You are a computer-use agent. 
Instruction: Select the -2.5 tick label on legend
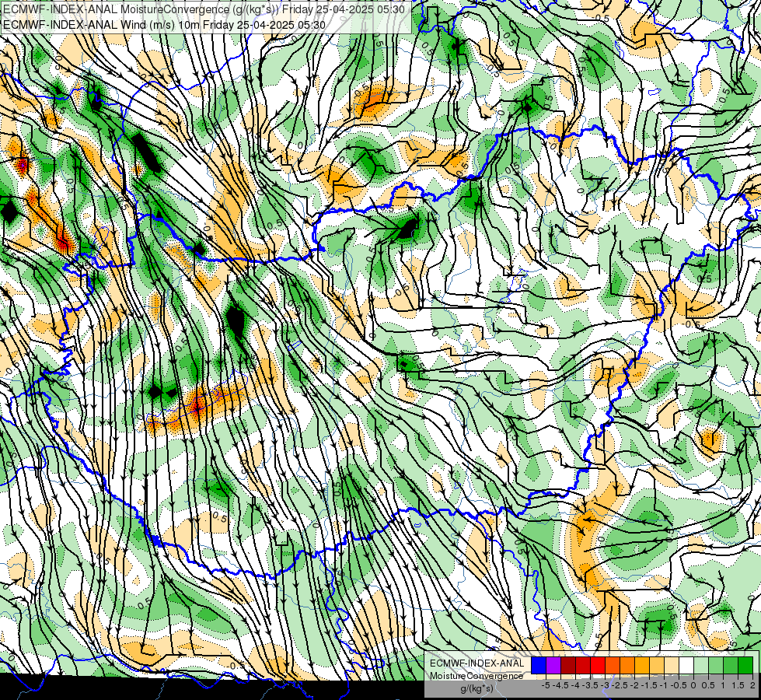click(620, 685)
